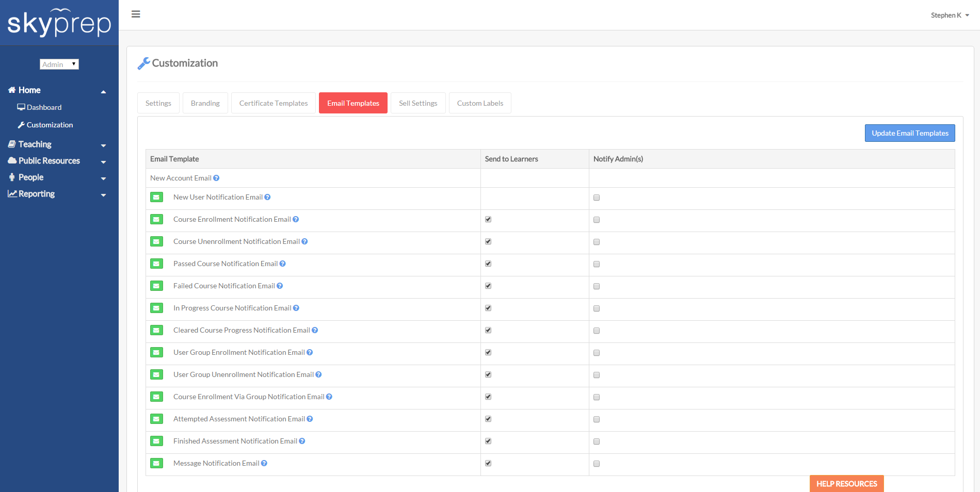980x492 pixels.
Task: Open the Course Enrollment Via Group Notification Email link
Action: tap(249, 397)
